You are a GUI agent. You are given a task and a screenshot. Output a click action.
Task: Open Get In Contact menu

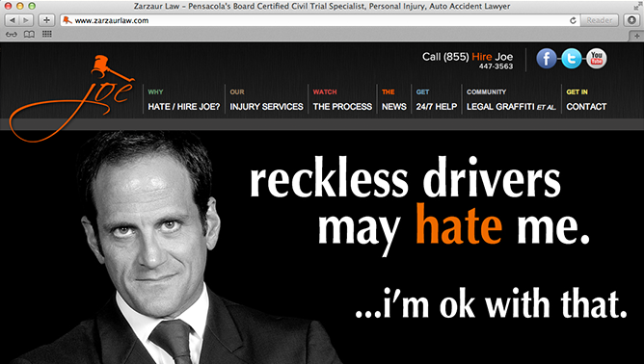[586, 100]
